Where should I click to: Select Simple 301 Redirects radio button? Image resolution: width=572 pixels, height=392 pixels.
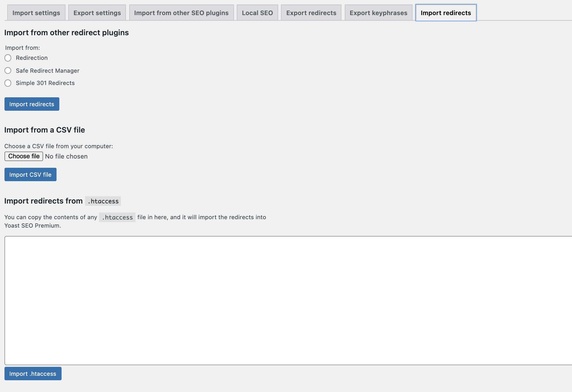pyautogui.click(x=8, y=83)
